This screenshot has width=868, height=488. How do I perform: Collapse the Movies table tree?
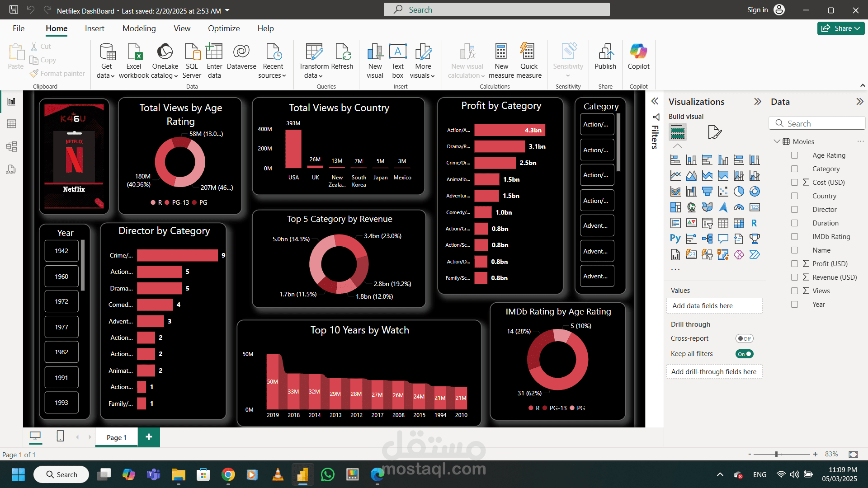(777, 141)
